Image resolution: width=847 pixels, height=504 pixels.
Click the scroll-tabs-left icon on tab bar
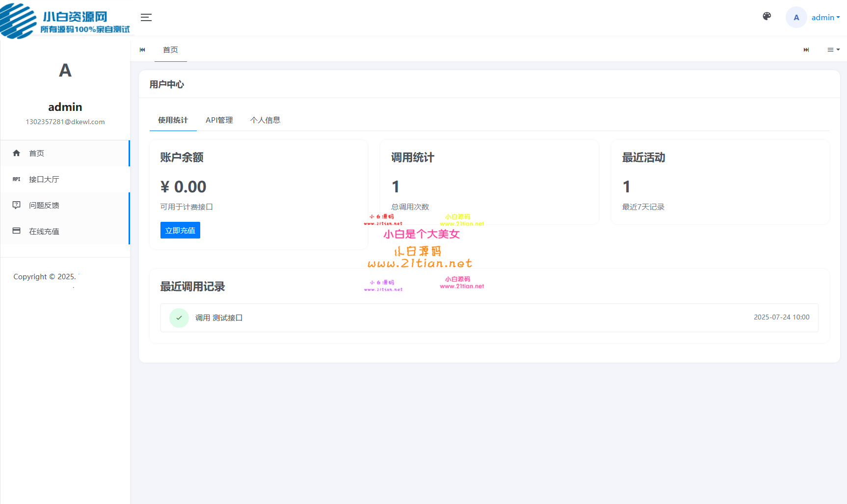coord(142,50)
